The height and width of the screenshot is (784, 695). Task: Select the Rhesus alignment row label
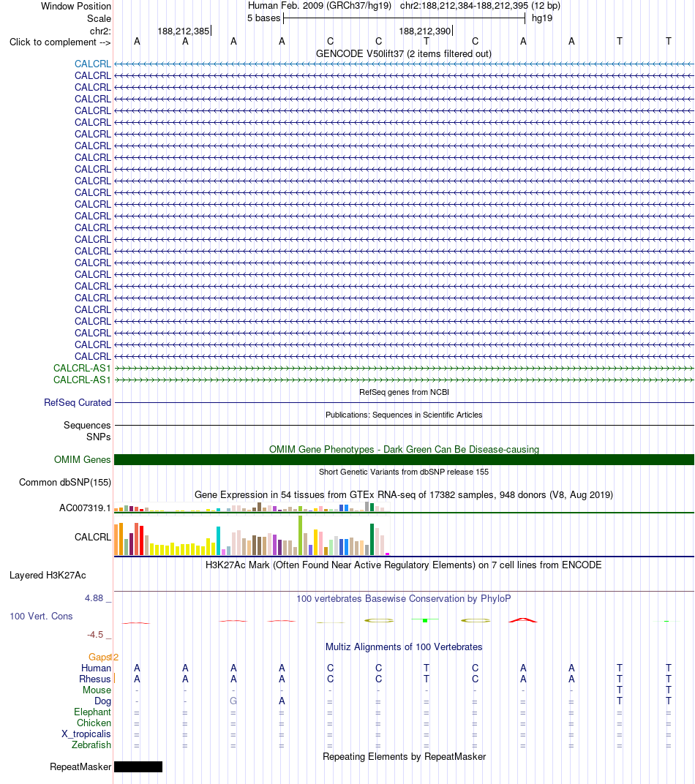pos(95,679)
